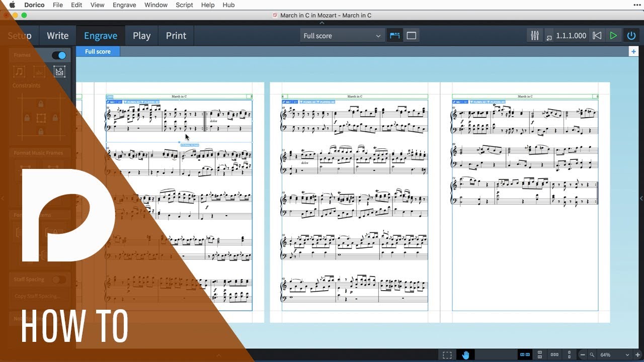Choose the spreads horizontally page arrangement
This screenshot has width=644, height=362.
click(x=525, y=355)
